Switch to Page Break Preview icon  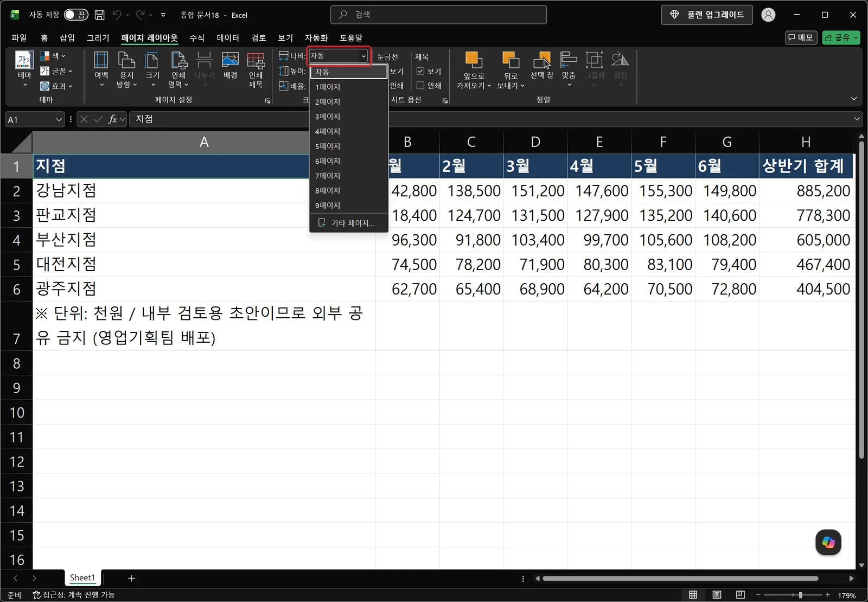point(741,595)
